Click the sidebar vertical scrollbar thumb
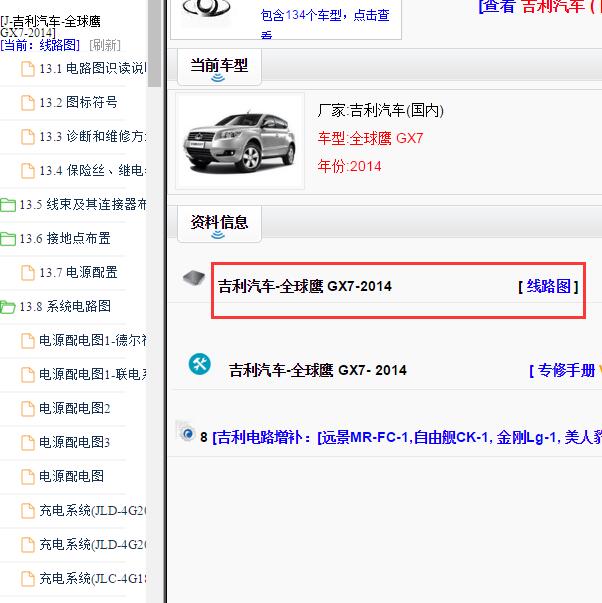This screenshot has width=602, height=603. (154, 42)
